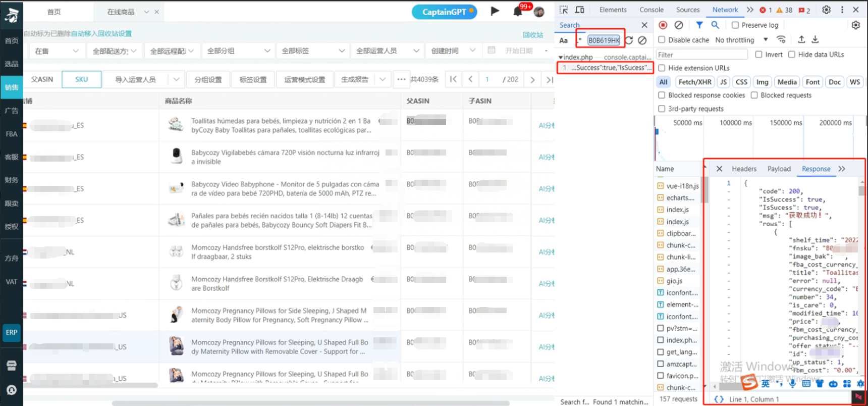Toggle the network filter funnel icon
The image size is (868, 406).
tap(699, 25)
